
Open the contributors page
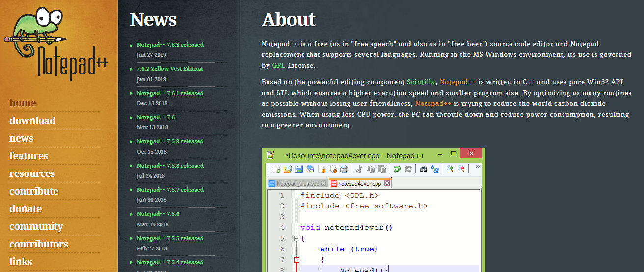(x=39, y=244)
